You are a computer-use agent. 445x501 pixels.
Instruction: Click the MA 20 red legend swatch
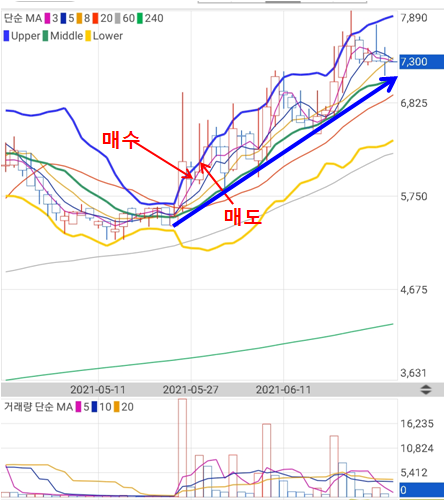[95, 18]
